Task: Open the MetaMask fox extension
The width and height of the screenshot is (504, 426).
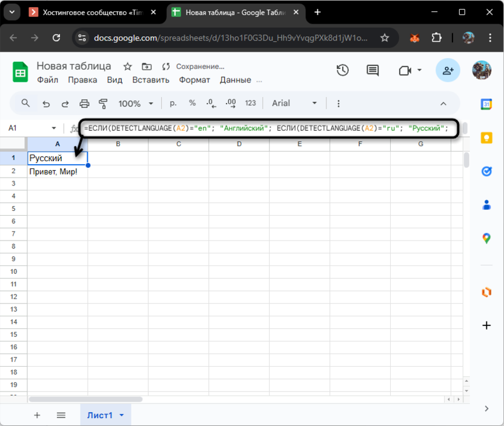Action: click(414, 38)
